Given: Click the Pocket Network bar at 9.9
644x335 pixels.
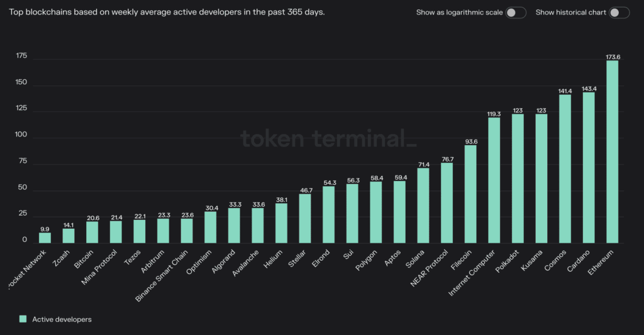Looking at the screenshot, I should click(x=45, y=238).
